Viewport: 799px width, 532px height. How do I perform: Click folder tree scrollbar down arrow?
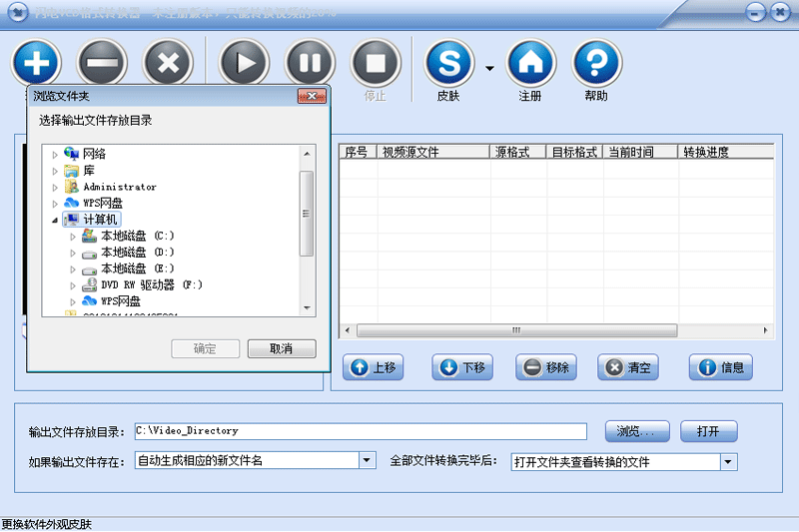coord(307,308)
